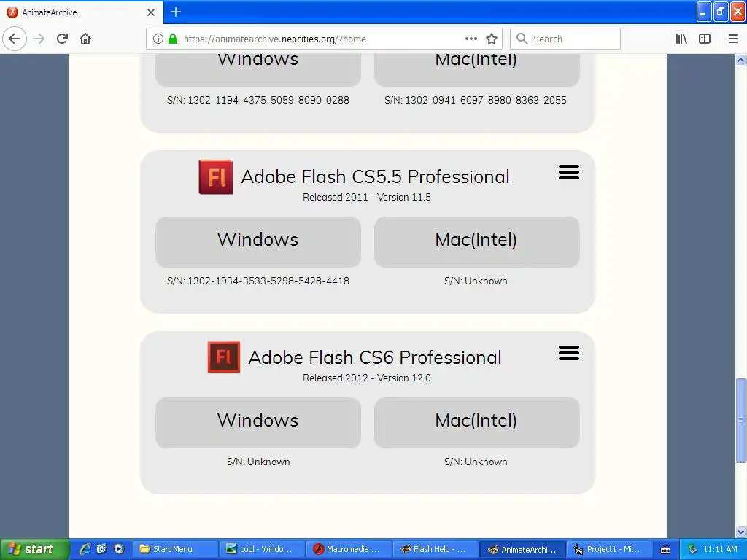Download Flash CS5.5 for Mac(Intel)

tap(476, 242)
